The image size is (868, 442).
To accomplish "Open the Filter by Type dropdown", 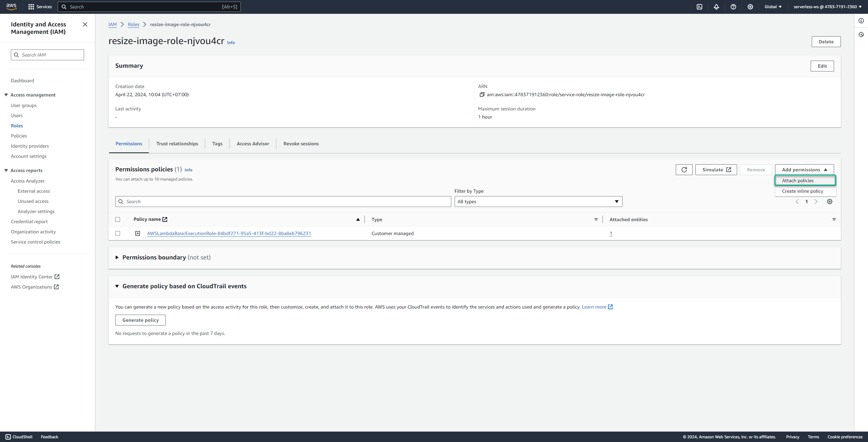I will click(538, 202).
